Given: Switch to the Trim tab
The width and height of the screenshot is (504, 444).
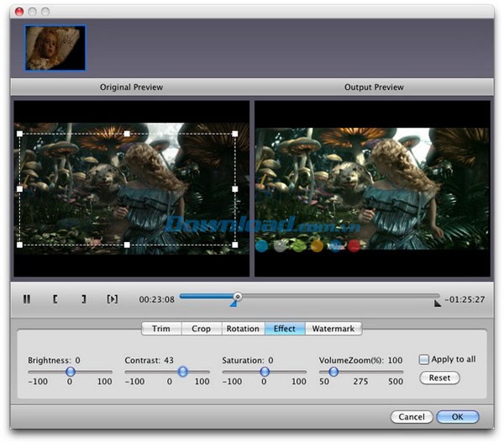Looking at the screenshot, I should click(x=161, y=329).
